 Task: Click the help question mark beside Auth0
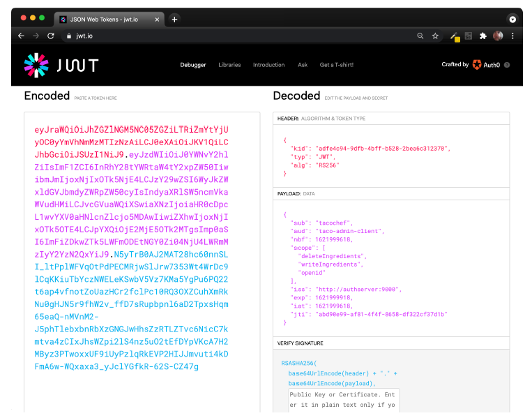tap(507, 65)
